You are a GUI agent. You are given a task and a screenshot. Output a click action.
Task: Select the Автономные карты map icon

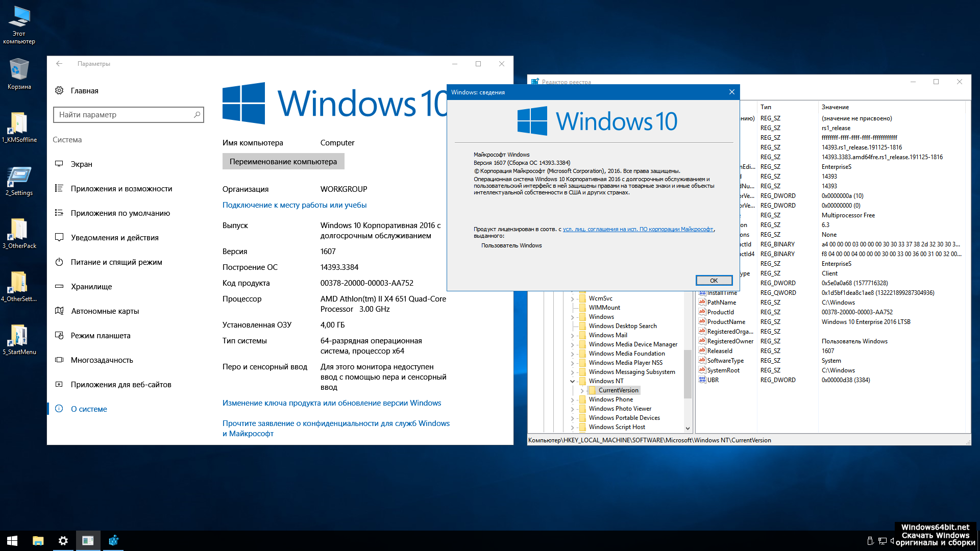point(59,311)
